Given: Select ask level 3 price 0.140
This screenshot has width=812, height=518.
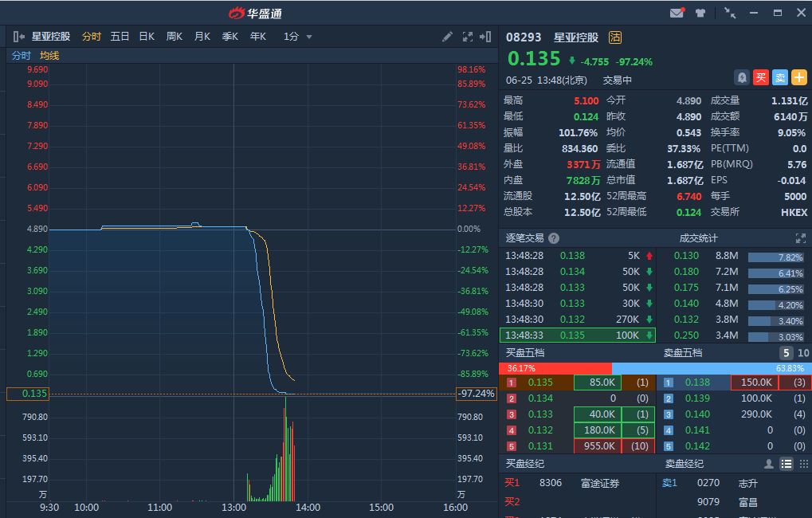Looking at the screenshot, I should point(697,414).
